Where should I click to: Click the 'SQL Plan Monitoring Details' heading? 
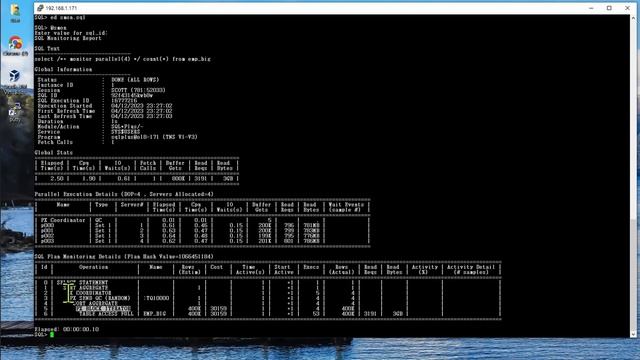pos(124,257)
